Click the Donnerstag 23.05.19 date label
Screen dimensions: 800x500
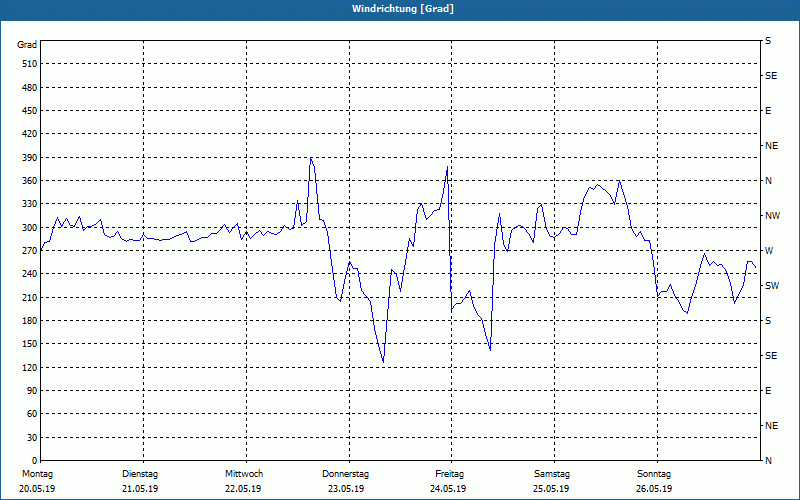coord(345,481)
